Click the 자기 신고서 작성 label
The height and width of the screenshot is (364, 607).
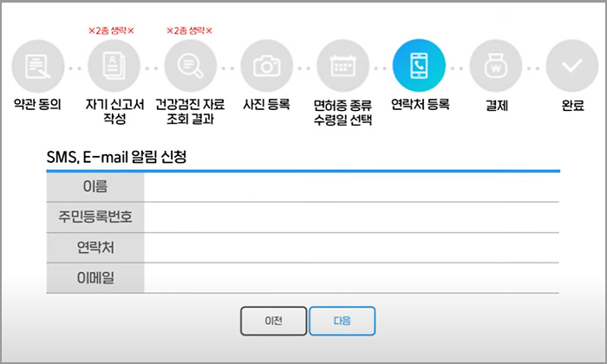coord(114,112)
